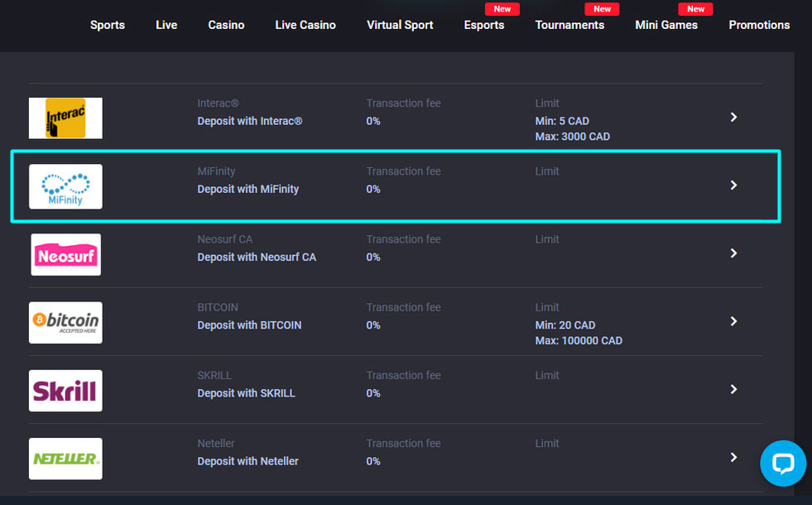Image resolution: width=812 pixels, height=505 pixels.
Task: Expand the MiFinity row chevron
Action: (x=733, y=185)
